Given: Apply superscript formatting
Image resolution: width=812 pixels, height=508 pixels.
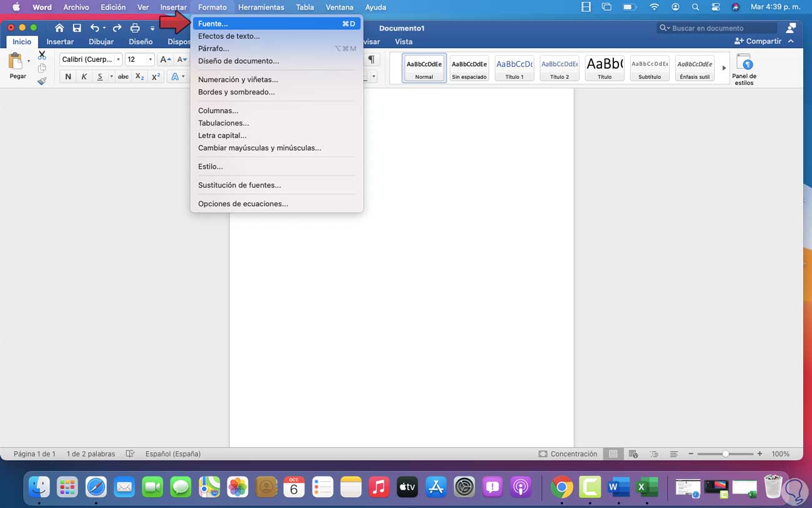Looking at the screenshot, I should [x=155, y=76].
